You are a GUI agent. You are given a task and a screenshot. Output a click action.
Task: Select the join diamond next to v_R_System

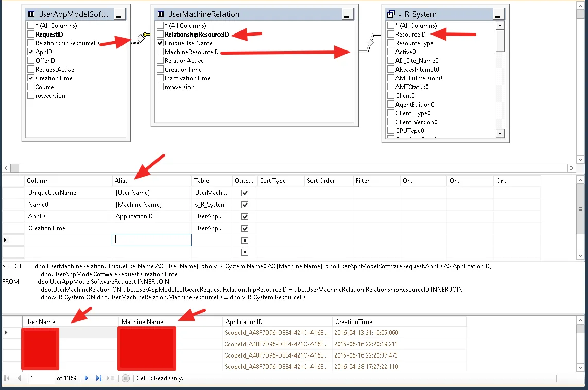pos(370,42)
